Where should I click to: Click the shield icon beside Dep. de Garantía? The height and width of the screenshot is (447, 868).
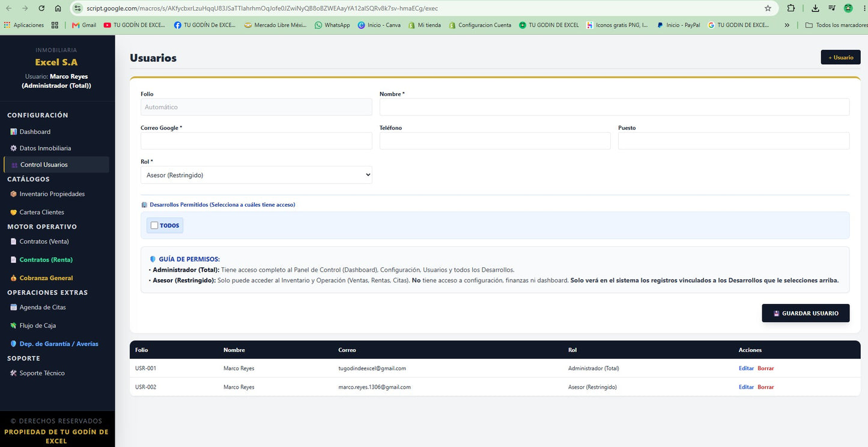(14, 344)
